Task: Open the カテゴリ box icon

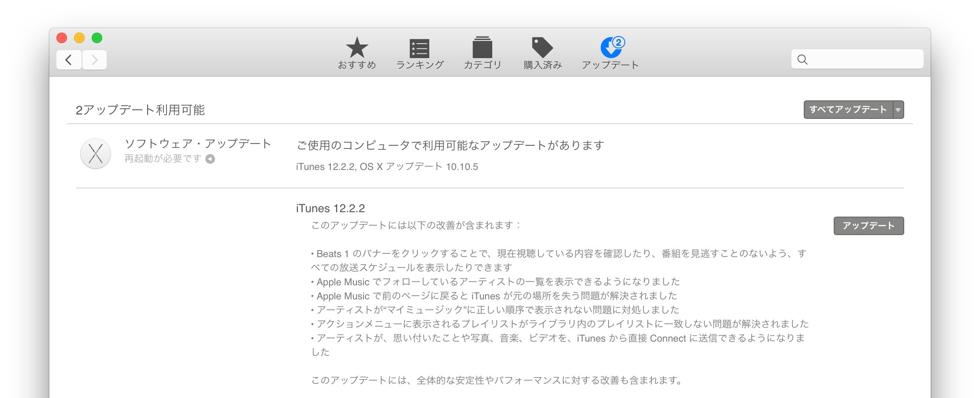Action: pyautogui.click(x=483, y=47)
